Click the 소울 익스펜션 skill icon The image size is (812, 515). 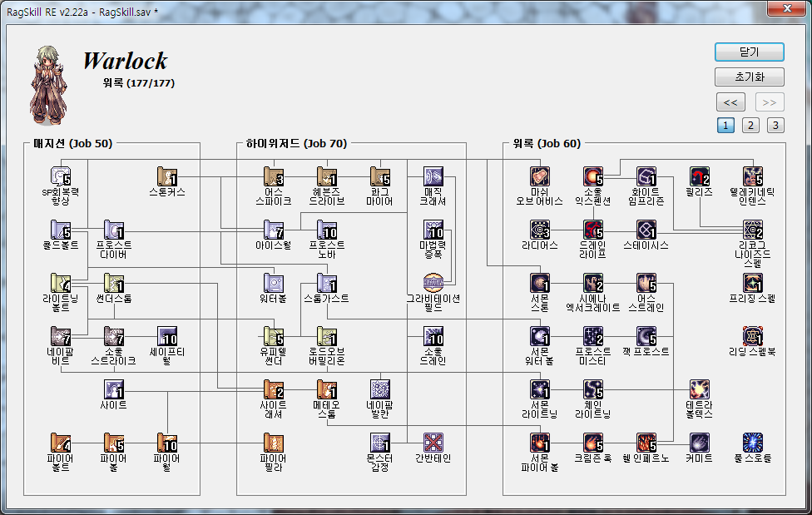tap(593, 176)
